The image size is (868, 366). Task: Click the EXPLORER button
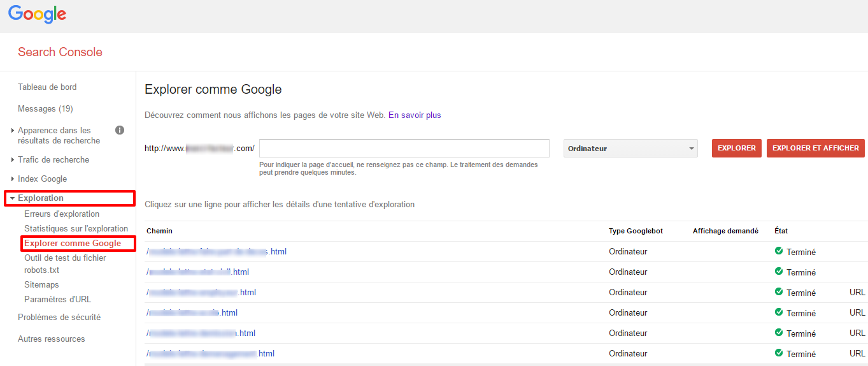click(x=737, y=148)
